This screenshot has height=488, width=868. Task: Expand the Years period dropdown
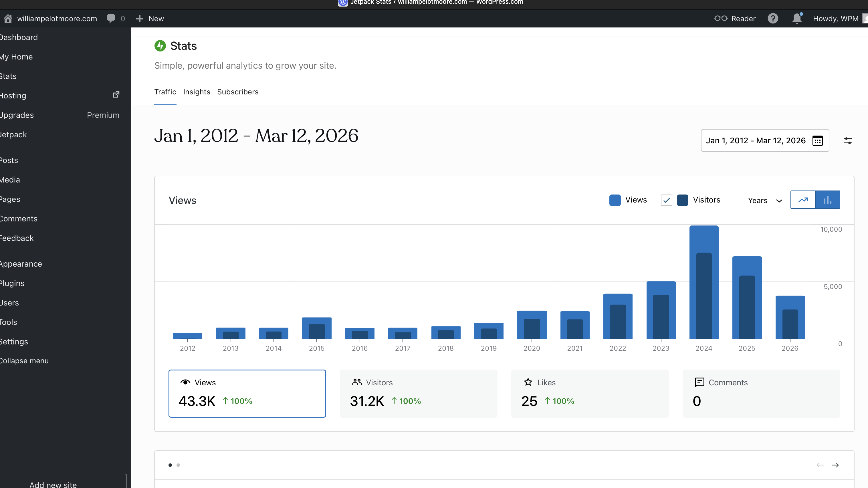pos(765,201)
